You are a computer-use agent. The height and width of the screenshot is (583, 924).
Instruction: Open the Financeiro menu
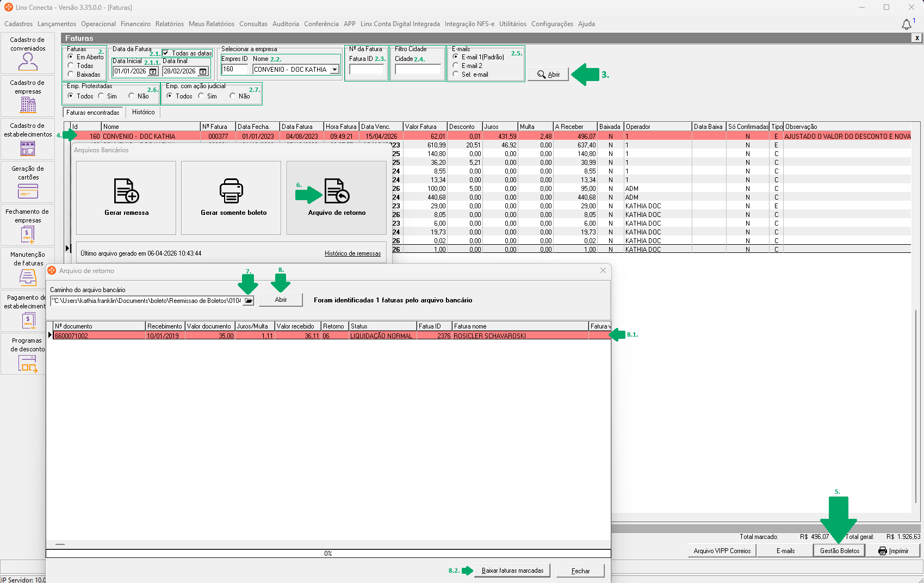point(135,24)
